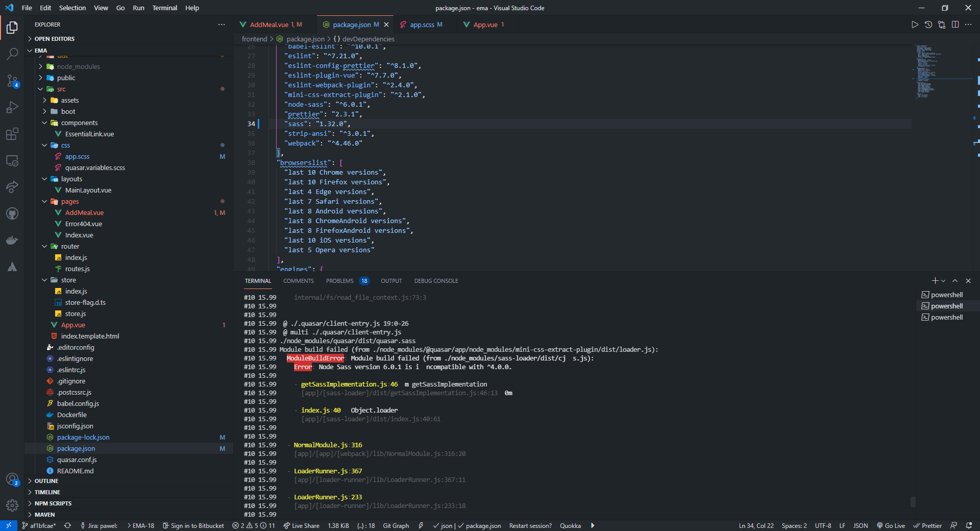The image size is (980, 531).
Task: Open the Search view in the activity bar
Action: point(12,54)
